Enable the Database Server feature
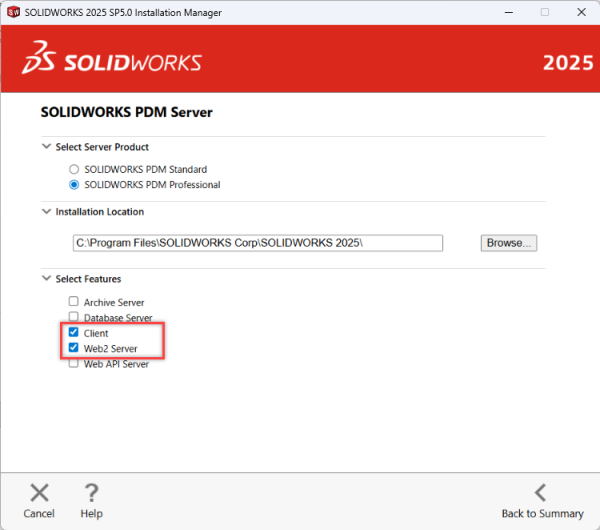 click(73, 317)
